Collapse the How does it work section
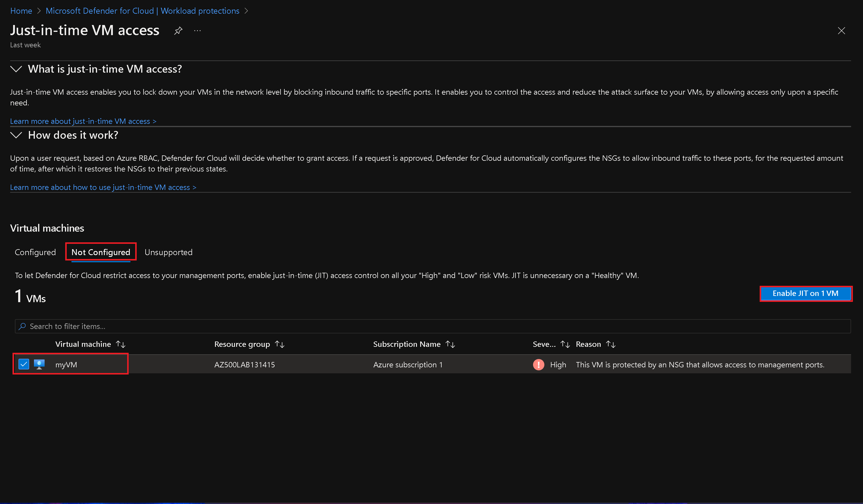The height and width of the screenshot is (504, 863). 16,135
